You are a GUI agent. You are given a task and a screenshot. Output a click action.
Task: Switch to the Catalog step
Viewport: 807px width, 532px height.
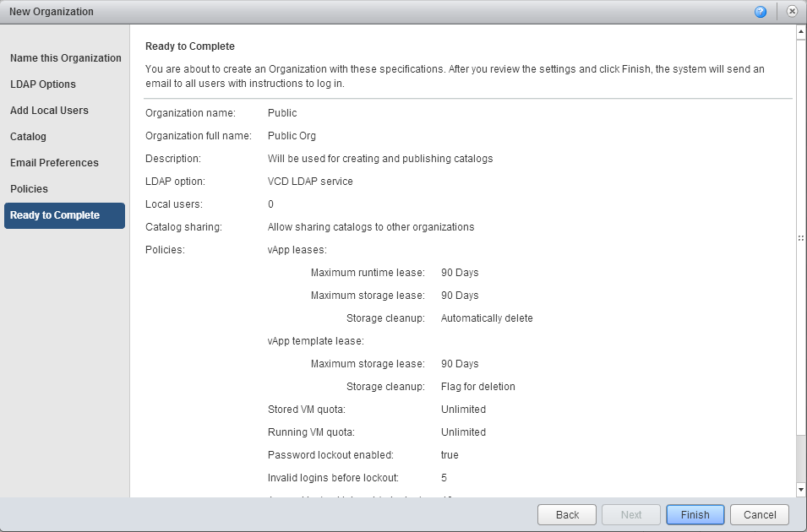(x=28, y=137)
